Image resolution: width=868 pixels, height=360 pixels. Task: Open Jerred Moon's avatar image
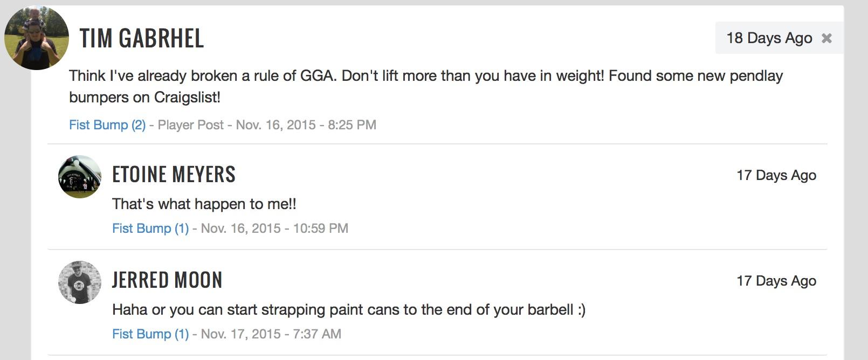click(x=80, y=282)
